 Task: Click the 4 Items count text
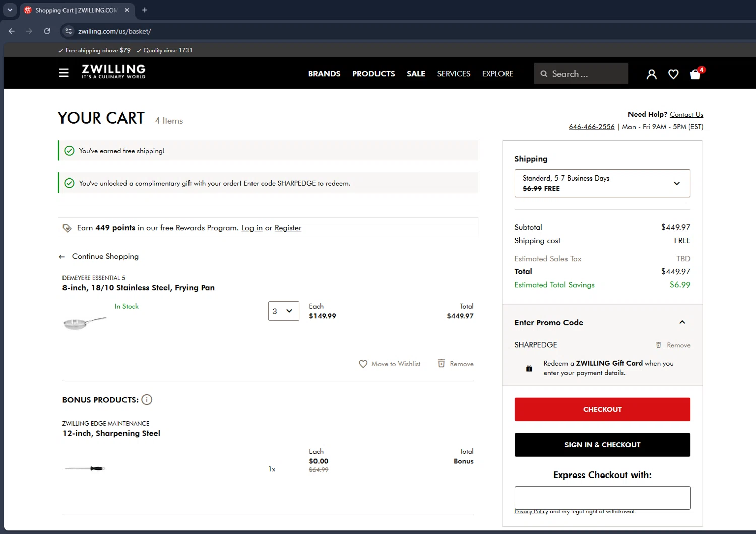point(169,121)
